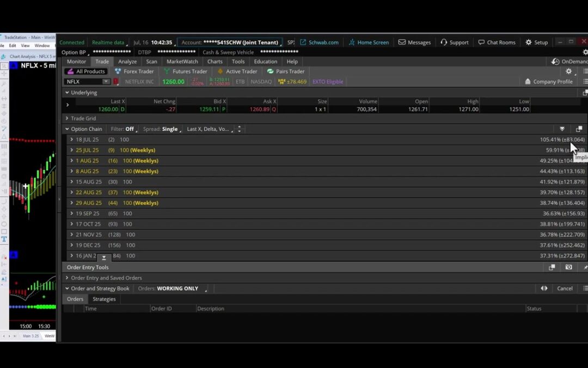Detach the Option Chain panel
Screen dimensions: 588x368
pos(579,129)
